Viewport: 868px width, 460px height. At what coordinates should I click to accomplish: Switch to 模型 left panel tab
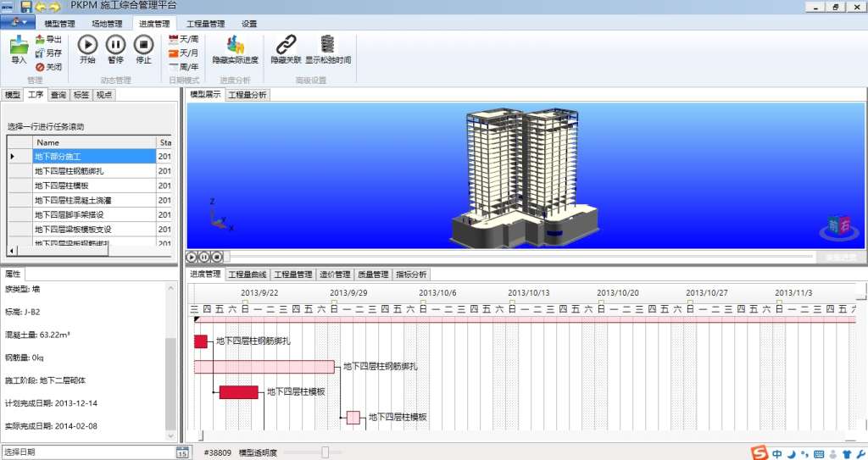pos(13,95)
